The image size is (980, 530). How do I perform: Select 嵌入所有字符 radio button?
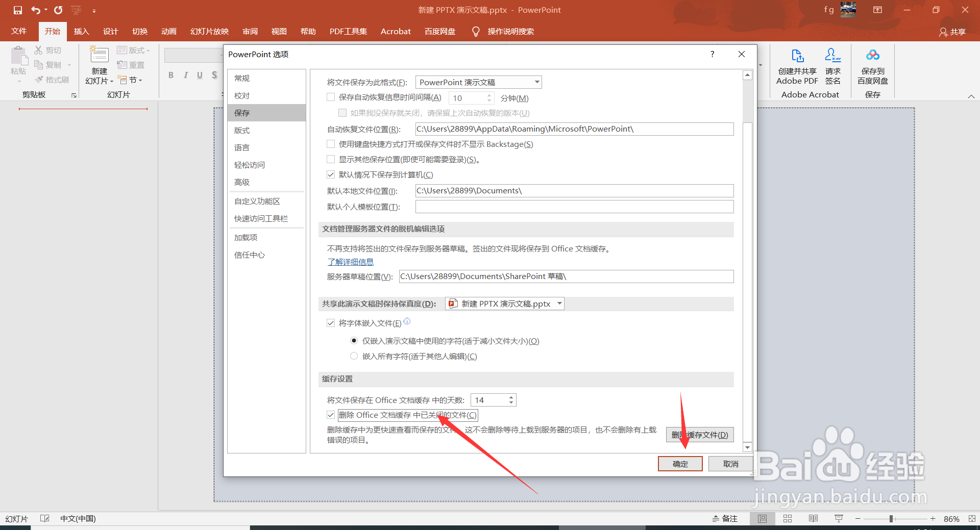point(354,356)
